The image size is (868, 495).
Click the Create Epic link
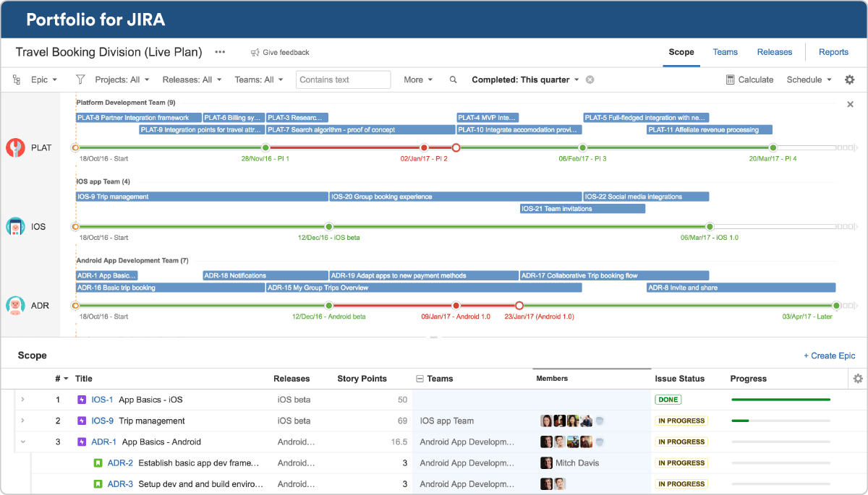tap(829, 356)
